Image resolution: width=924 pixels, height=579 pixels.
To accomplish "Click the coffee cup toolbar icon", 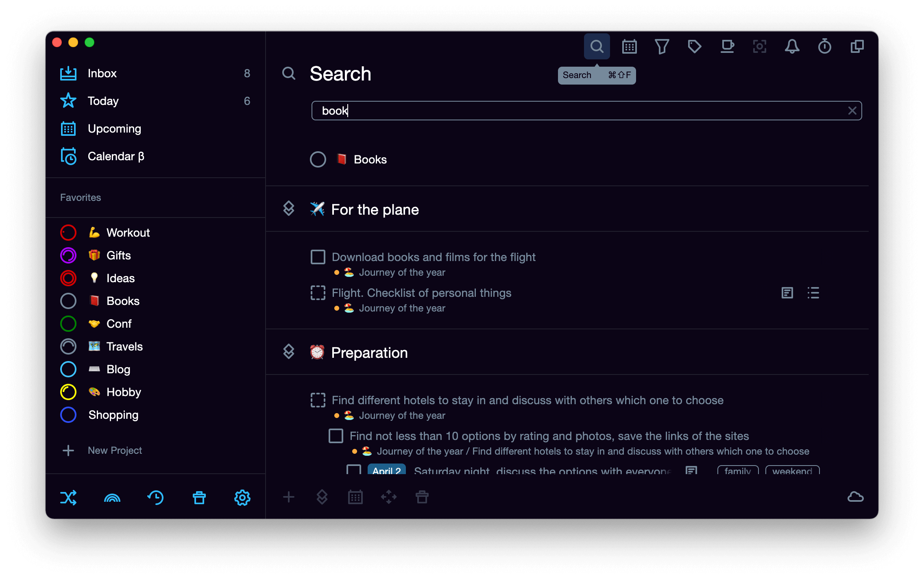I will [x=727, y=46].
